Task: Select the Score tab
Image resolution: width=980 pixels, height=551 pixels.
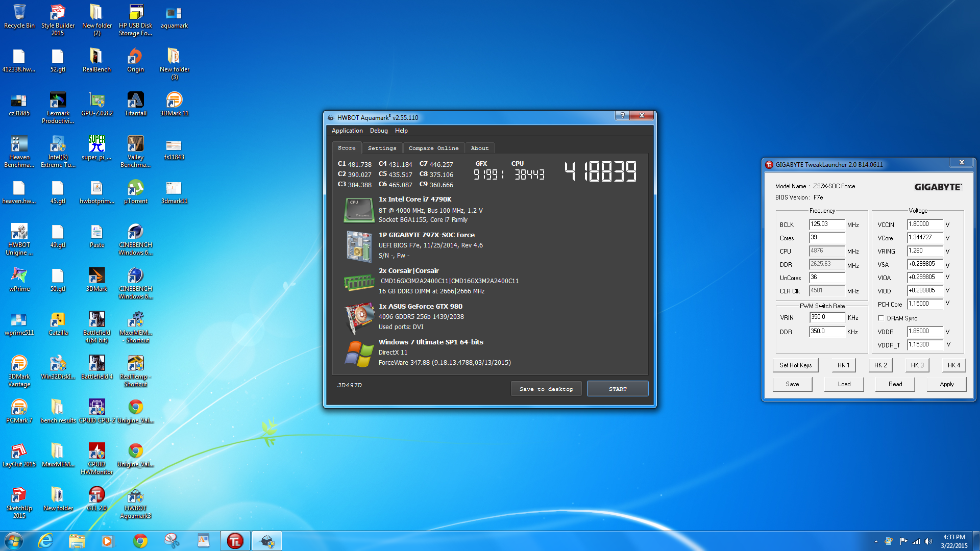Action: pyautogui.click(x=347, y=147)
